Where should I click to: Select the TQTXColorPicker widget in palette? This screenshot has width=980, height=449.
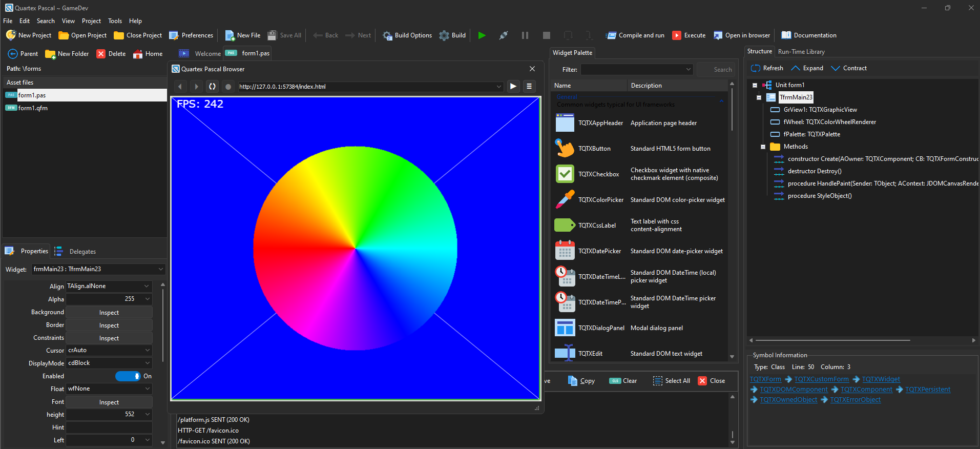click(600, 200)
